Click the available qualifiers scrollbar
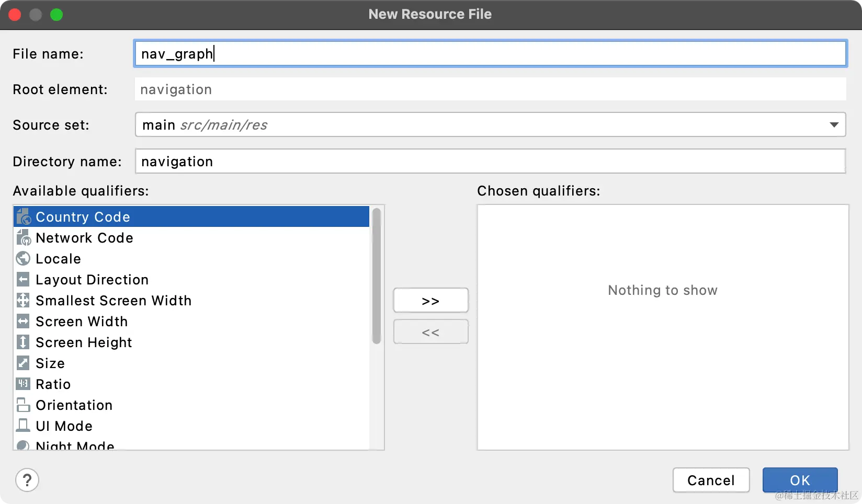Viewport: 862px width, 504px height. pos(376,276)
